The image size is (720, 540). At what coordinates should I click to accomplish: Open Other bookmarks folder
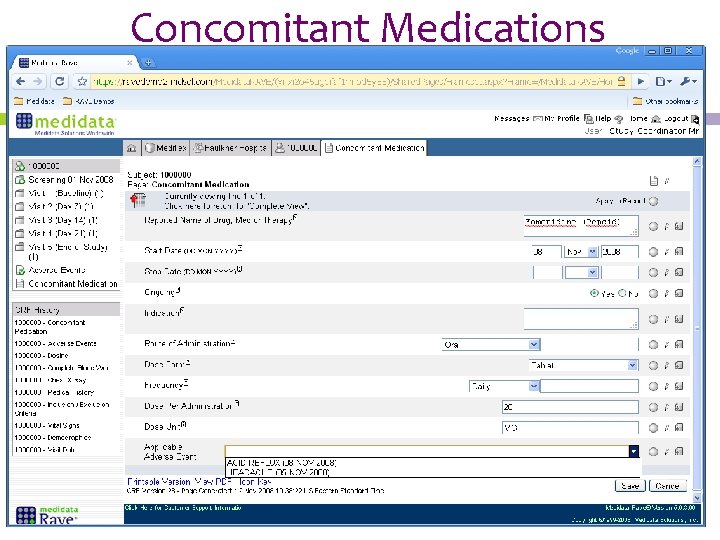tap(665, 101)
